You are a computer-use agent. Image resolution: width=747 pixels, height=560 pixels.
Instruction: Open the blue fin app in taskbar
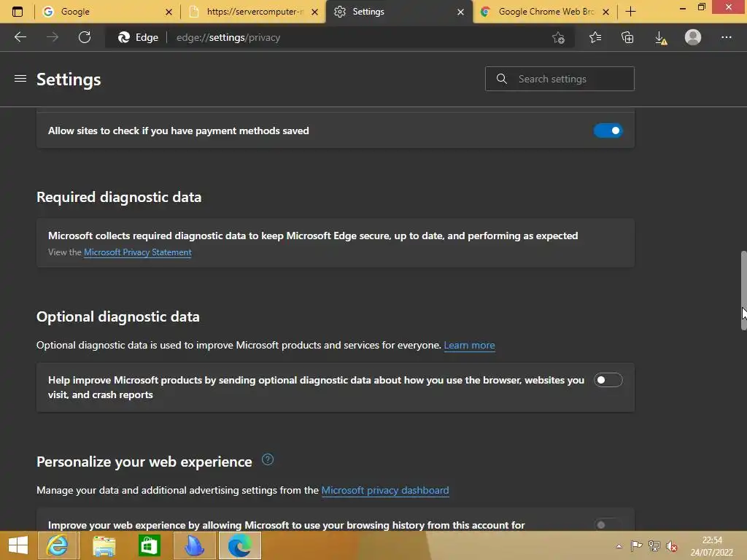(194, 545)
